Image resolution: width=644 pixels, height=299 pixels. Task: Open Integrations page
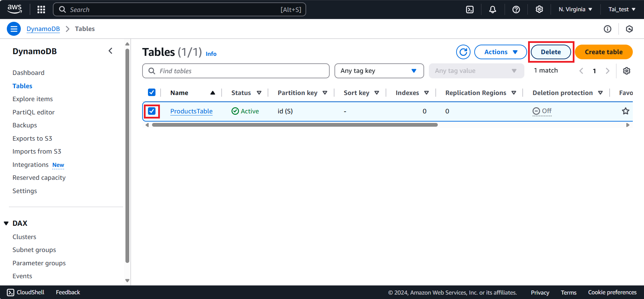(x=31, y=165)
